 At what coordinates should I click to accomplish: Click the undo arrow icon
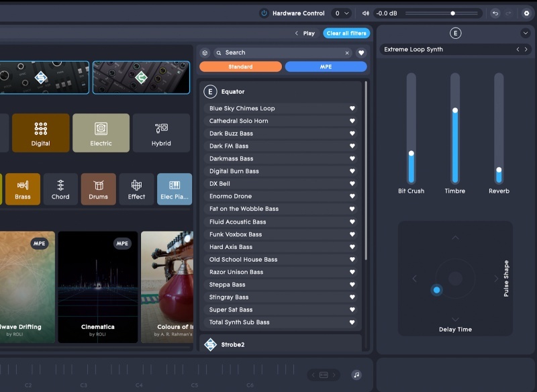(495, 13)
